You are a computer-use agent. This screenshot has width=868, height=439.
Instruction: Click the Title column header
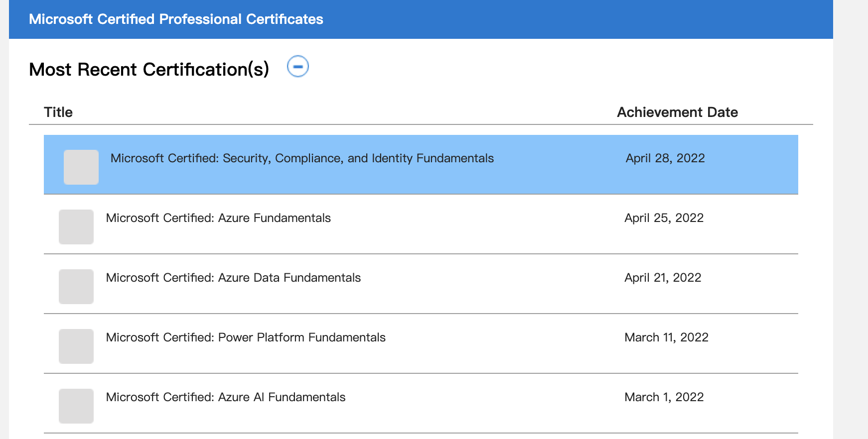(58, 112)
